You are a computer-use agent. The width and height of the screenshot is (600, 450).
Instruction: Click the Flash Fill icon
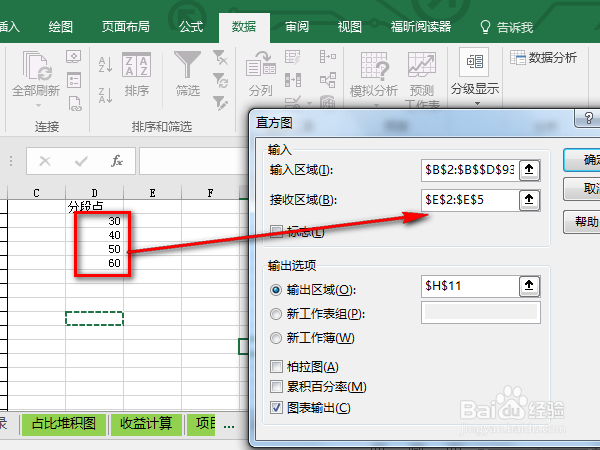[293, 57]
